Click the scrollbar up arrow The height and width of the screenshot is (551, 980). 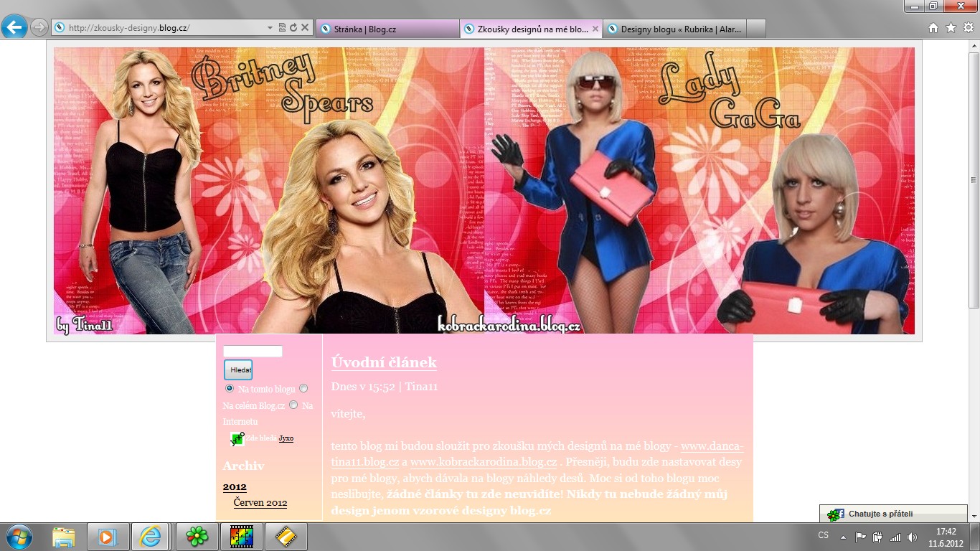974,46
